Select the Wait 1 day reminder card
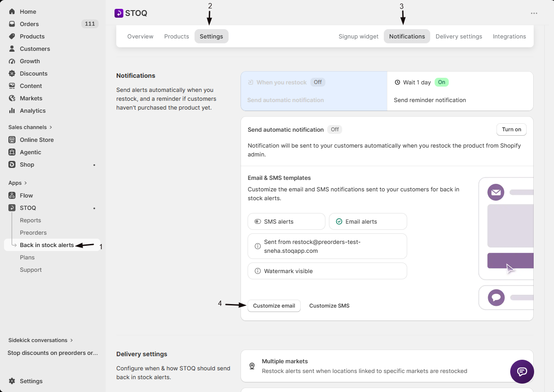Screen dimensions: 554x392 [460, 91]
